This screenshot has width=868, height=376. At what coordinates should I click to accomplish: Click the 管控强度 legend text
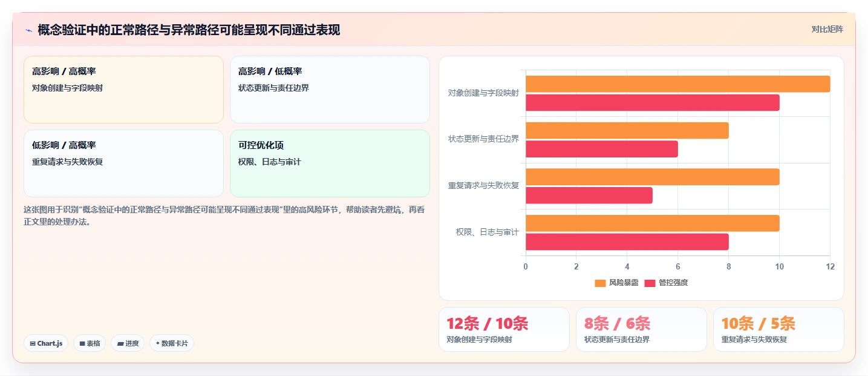673,283
